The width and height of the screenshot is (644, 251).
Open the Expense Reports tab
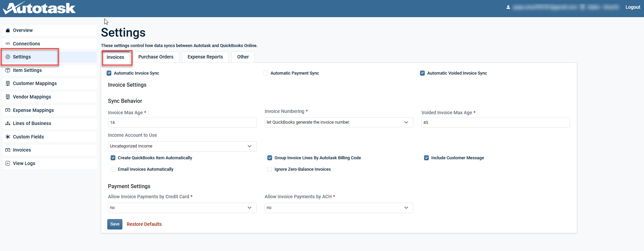coord(205,57)
